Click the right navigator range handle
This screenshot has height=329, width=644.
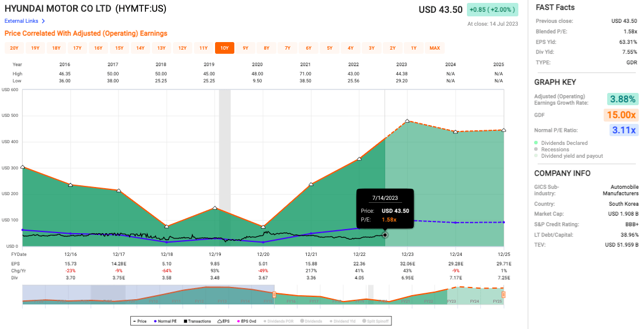(504, 295)
